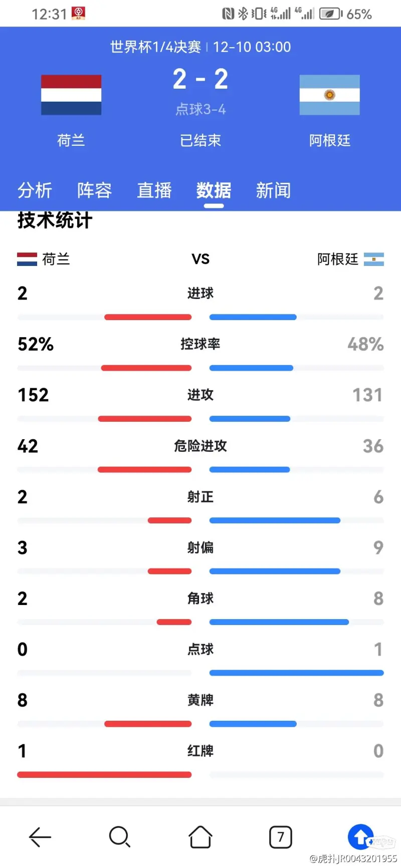Tap the 2 - 2 match score

click(x=200, y=79)
